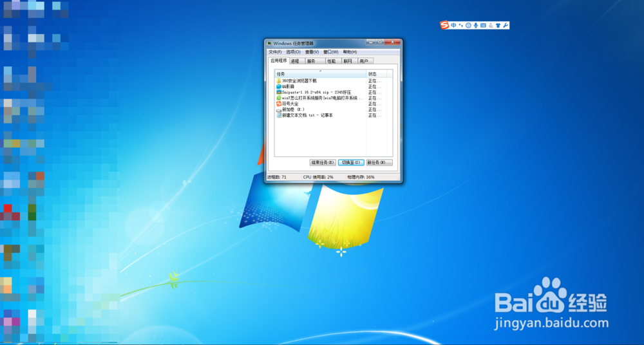Switch to 进程 tab
Viewport: 644px width, 345px height.
[x=296, y=61]
